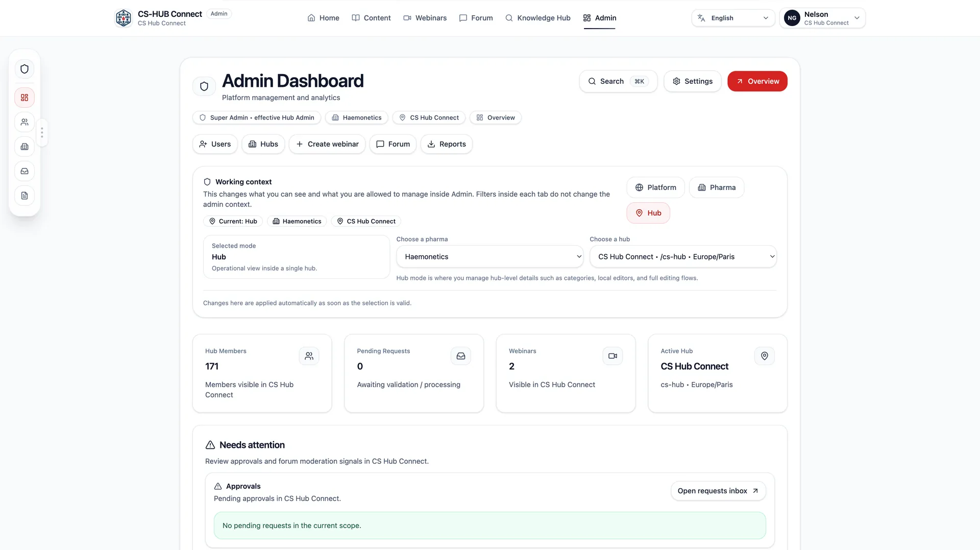Image resolution: width=980 pixels, height=550 pixels.
Task: Open the shield icon in the left sidebar
Action: click(x=24, y=69)
